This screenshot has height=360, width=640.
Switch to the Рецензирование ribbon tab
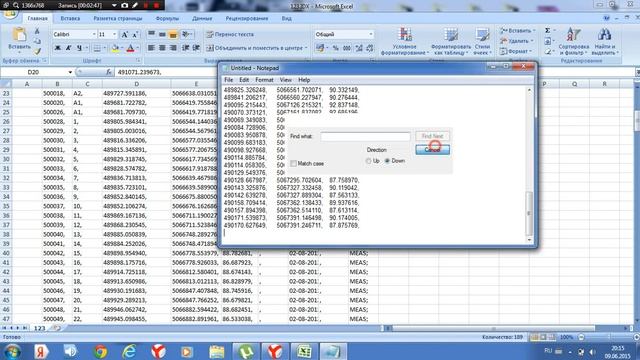[247, 18]
